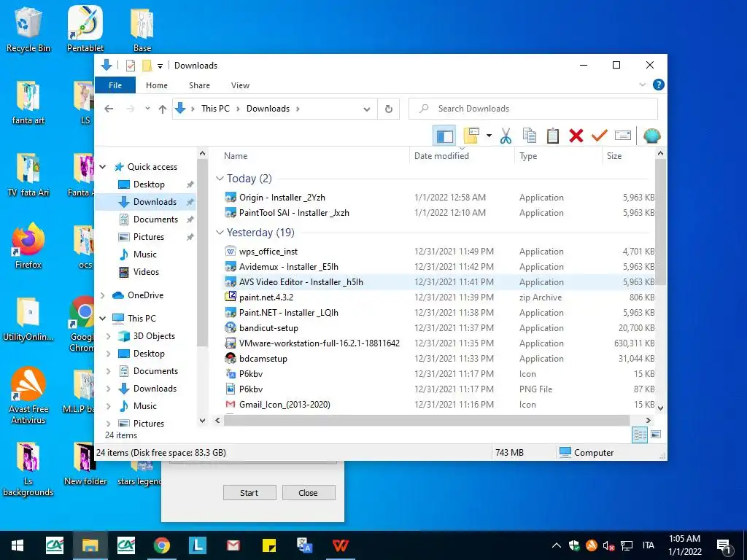Click the Search Downloads field
Screen dimensions: 747x560
533,109
